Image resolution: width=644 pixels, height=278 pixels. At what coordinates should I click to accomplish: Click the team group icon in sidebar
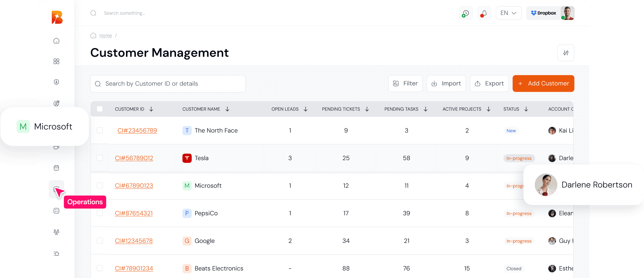click(x=56, y=232)
